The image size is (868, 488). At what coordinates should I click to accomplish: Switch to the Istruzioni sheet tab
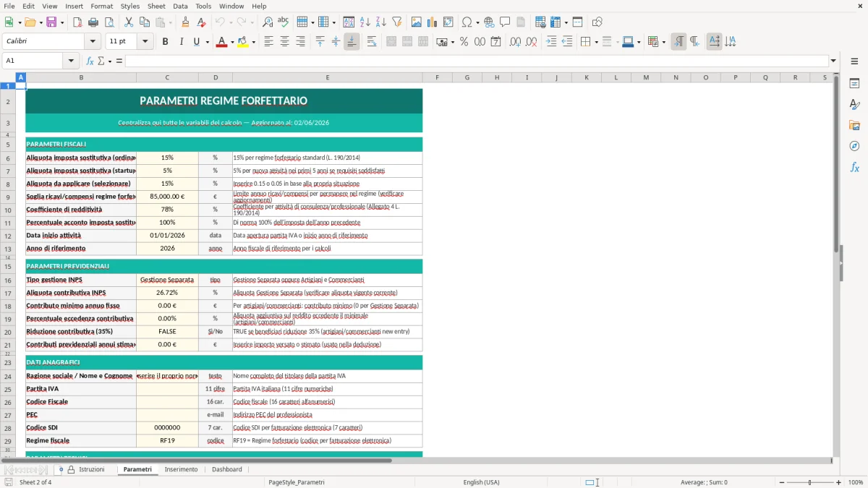[91, 469]
